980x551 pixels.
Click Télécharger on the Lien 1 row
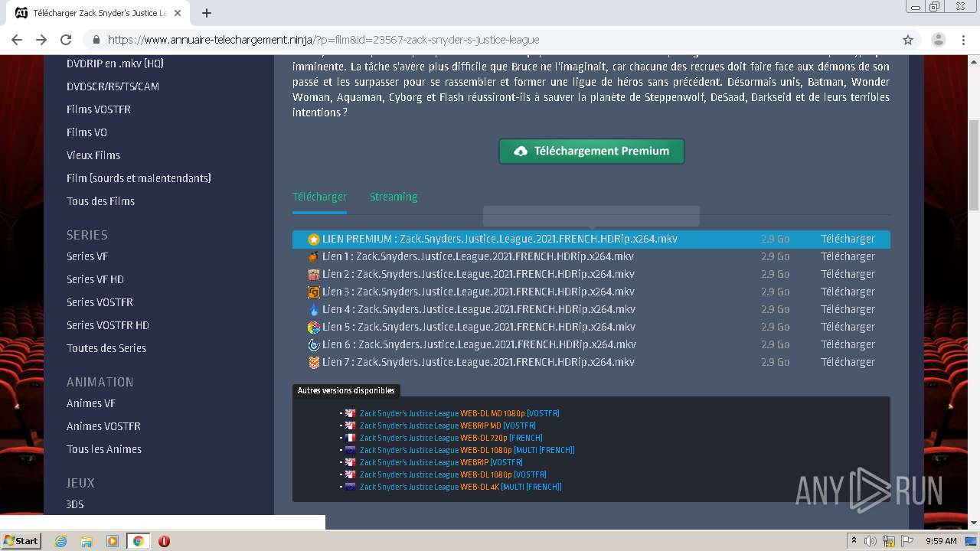[848, 256]
